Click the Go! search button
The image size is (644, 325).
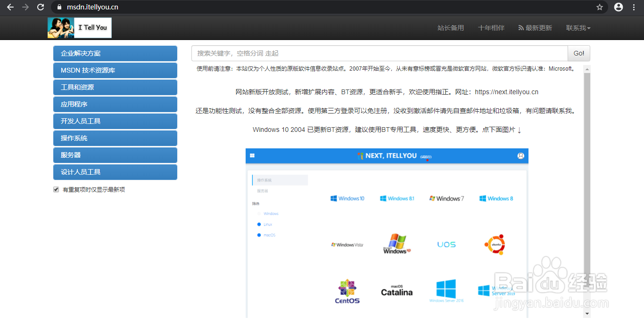click(x=579, y=53)
